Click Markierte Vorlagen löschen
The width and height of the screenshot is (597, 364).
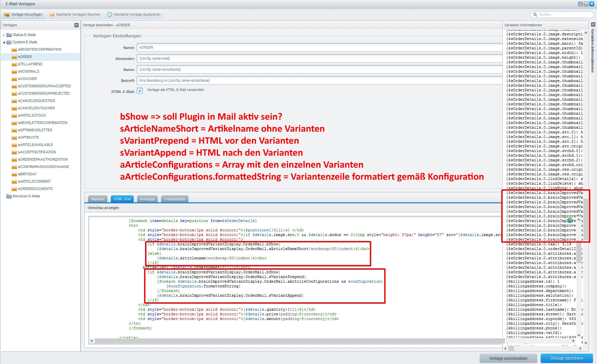pos(75,14)
